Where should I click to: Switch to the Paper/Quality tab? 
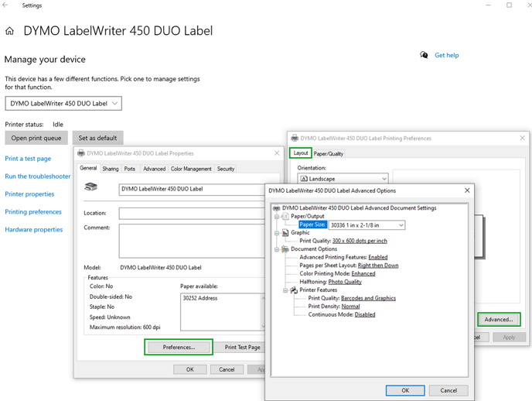(329, 154)
